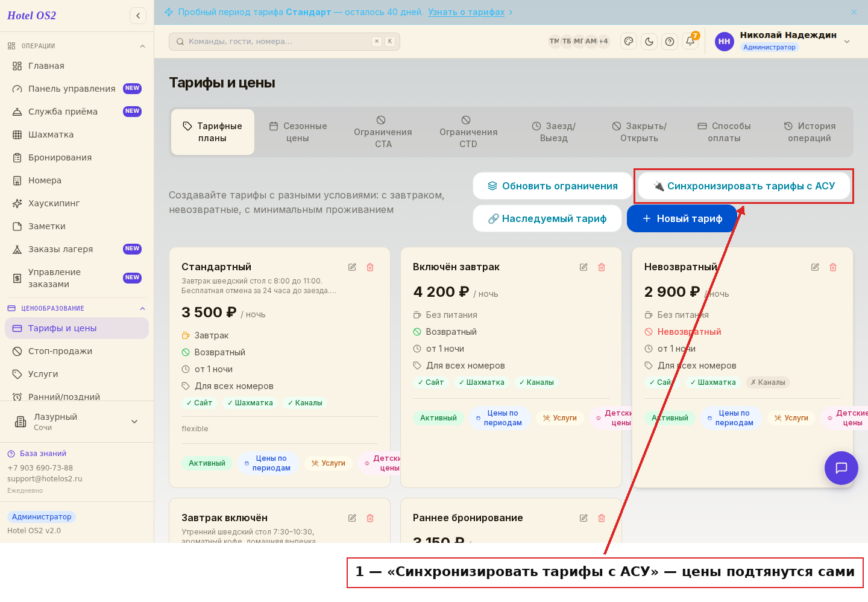Switch to Сезонные цены tab
This screenshot has height=602, width=868.
coord(298,132)
